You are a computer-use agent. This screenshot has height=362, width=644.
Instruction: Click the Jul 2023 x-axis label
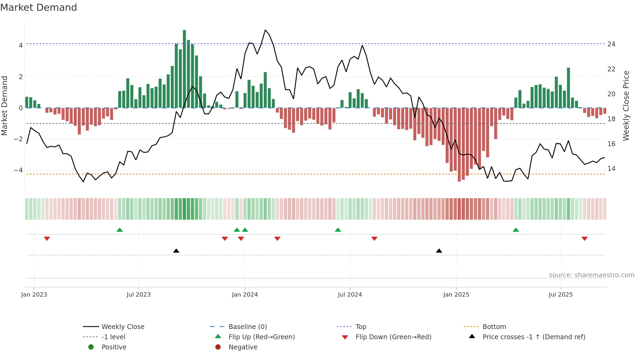[138, 295]
